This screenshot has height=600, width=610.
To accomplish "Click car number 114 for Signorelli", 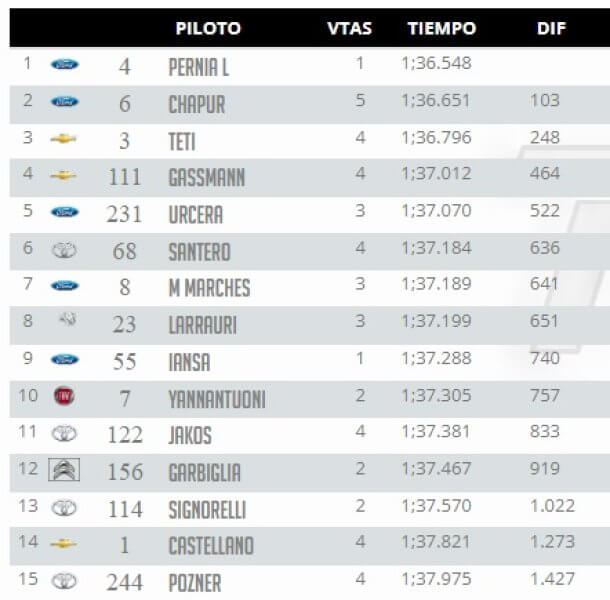I will [x=125, y=509].
